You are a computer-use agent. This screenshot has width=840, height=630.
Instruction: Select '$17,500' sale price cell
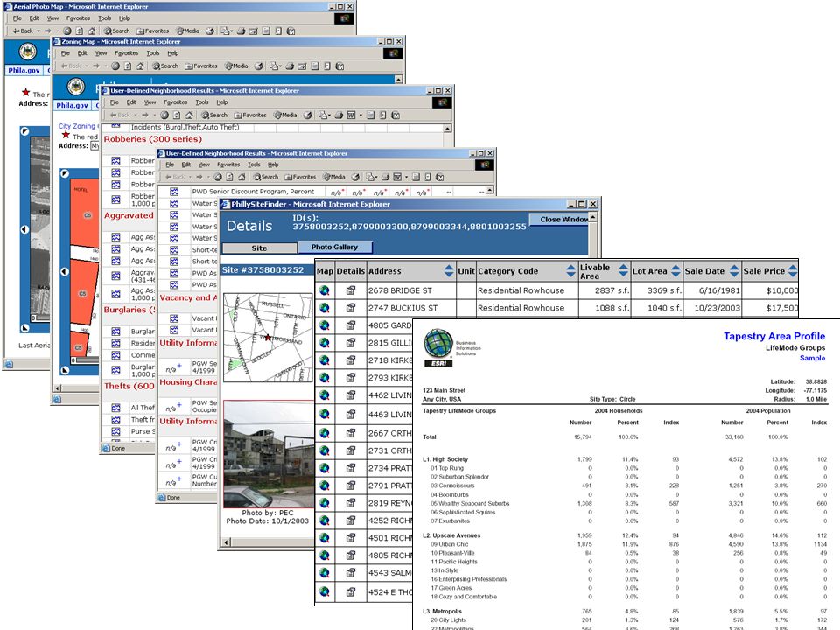(770, 308)
